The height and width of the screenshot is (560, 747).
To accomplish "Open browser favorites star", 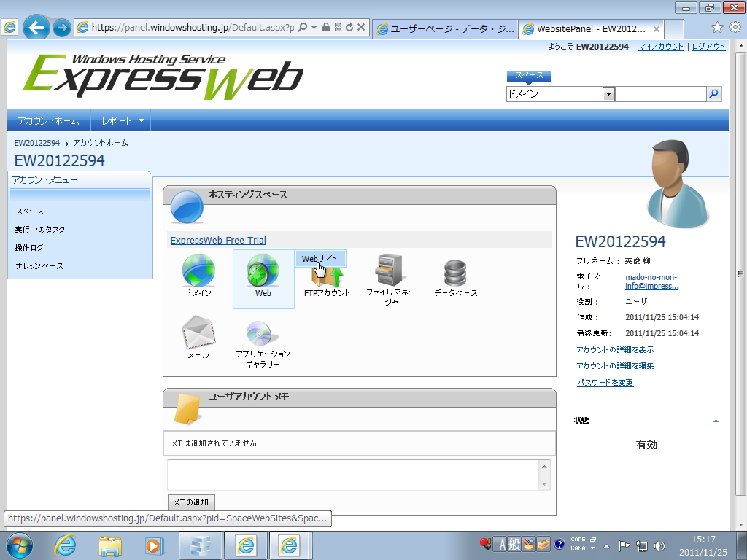I will click(717, 27).
